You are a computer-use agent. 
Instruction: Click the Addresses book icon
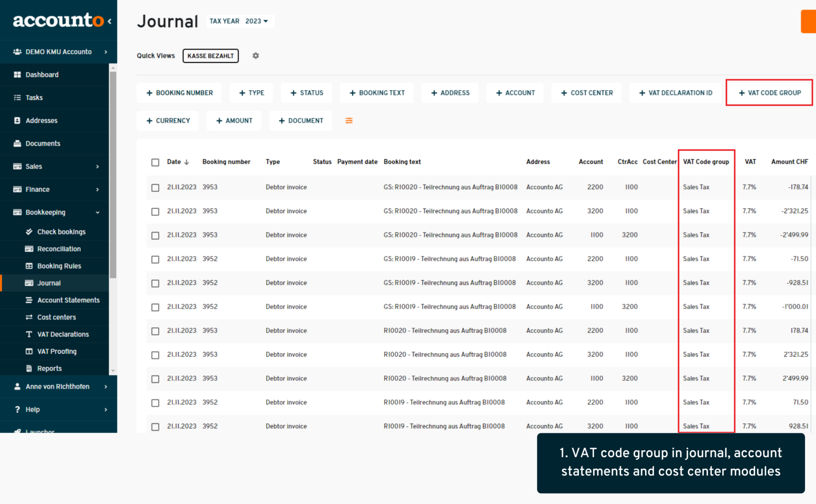tap(17, 121)
